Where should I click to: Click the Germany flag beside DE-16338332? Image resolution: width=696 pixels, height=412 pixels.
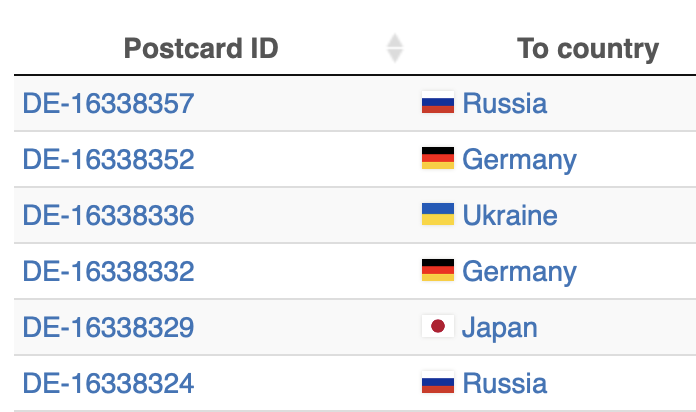point(438,271)
